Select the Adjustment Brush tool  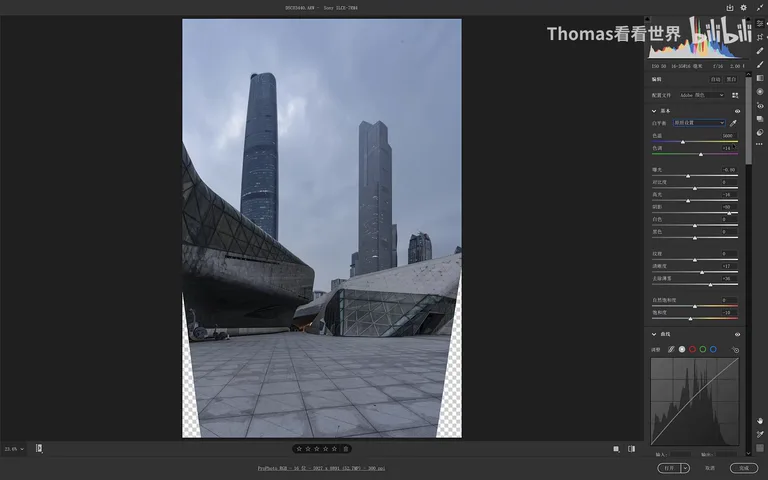760,64
